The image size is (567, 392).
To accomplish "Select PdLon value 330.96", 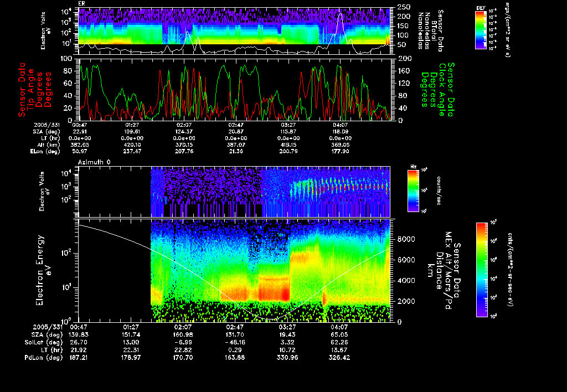I will pos(287,358).
